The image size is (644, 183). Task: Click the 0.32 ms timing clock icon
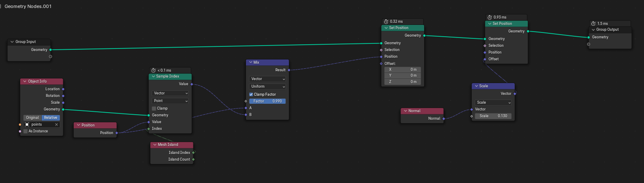tap(386, 22)
